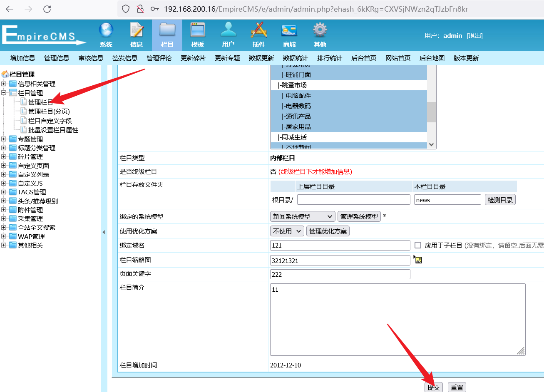Expand the 标题分类管理 tree node
Image resolution: width=544 pixels, height=392 pixels.
4,148
